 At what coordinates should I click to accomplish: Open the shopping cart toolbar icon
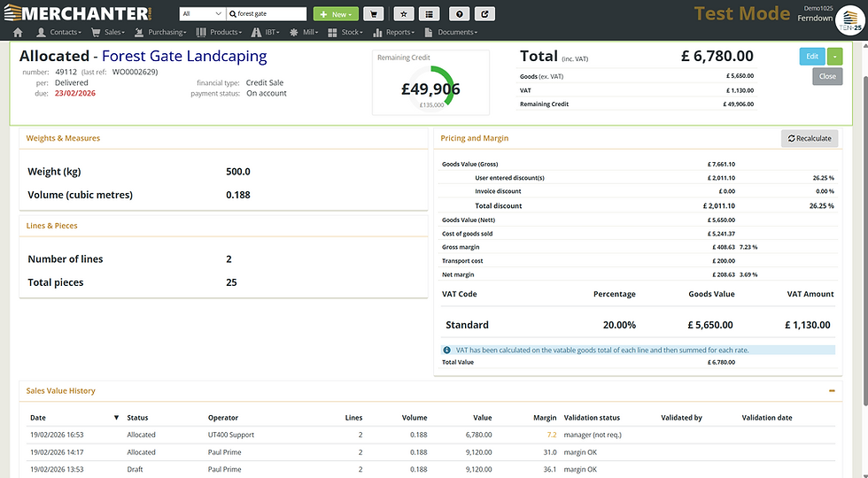374,14
